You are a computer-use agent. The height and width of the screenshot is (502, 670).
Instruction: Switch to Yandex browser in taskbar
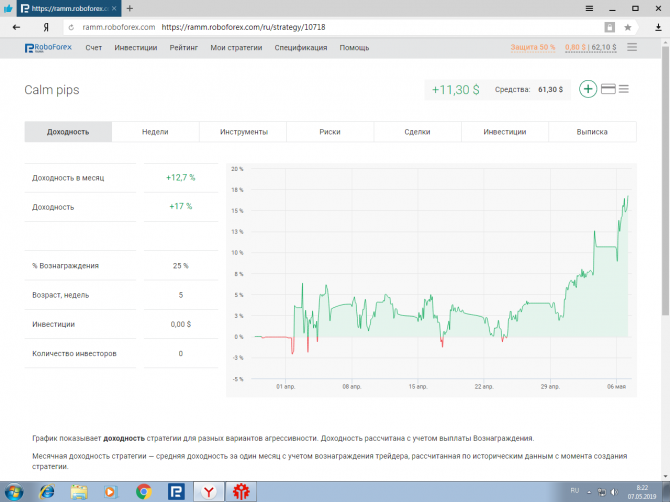[209, 492]
